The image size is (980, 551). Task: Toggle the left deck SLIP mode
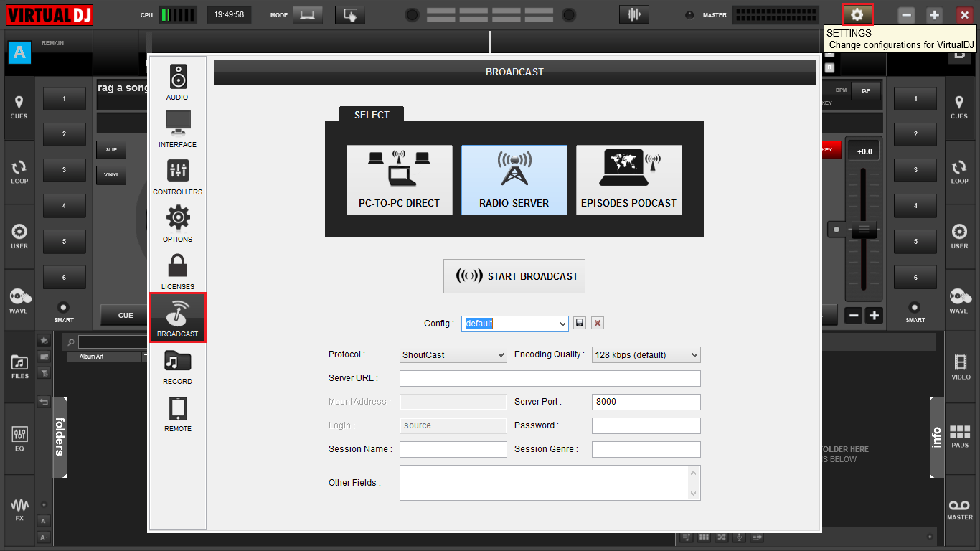pyautogui.click(x=111, y=149)
